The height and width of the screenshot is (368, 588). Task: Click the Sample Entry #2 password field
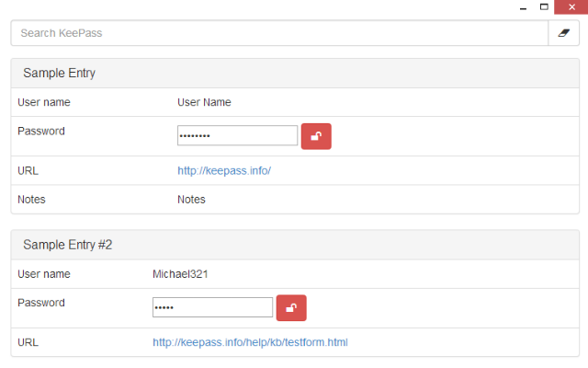[x=212, y=307]
